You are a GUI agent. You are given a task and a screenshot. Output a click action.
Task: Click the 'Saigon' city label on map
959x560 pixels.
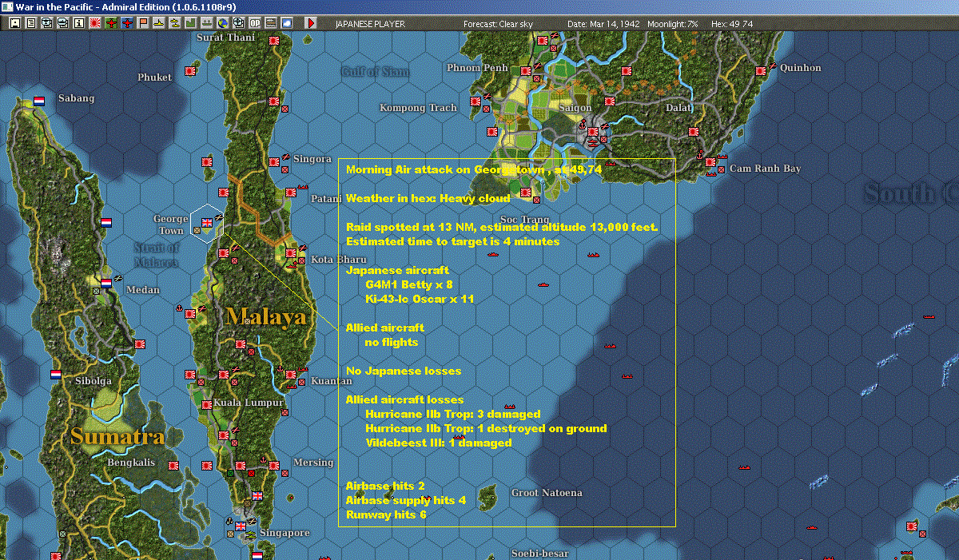(x=575, y=108)
